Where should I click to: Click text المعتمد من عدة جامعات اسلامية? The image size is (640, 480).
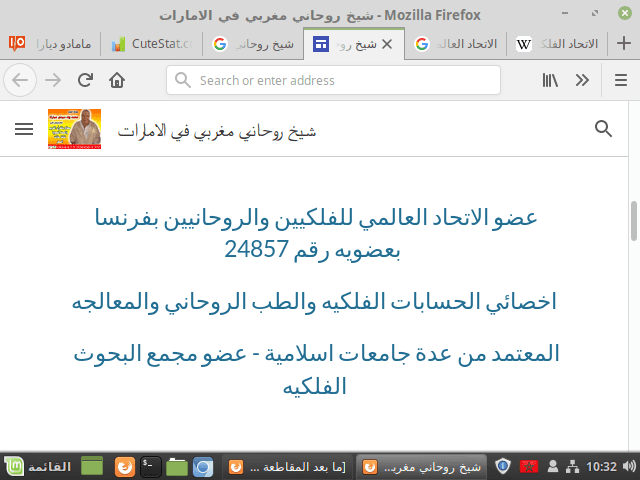click(412, 353)
